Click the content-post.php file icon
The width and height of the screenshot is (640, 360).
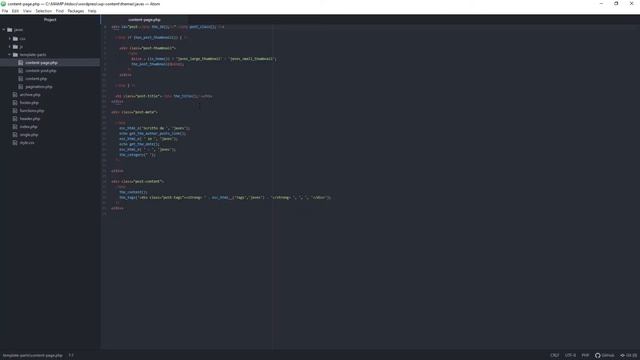click(21, 71)
